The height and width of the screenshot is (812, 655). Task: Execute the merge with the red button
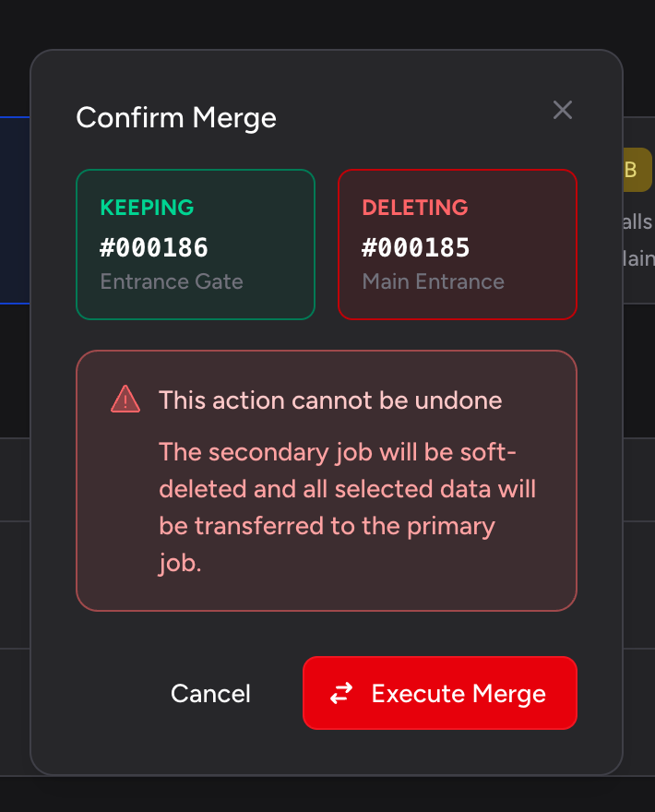(x=439, y=693)
